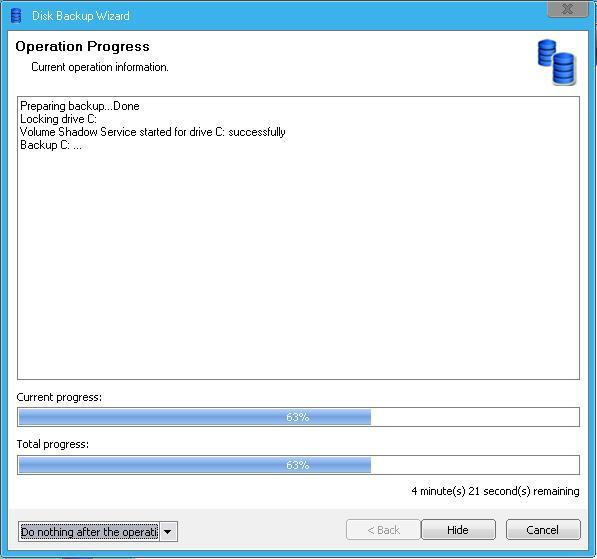
Task: Click the 'Current operation information.' subtitle
Action: tap(100, 67)
